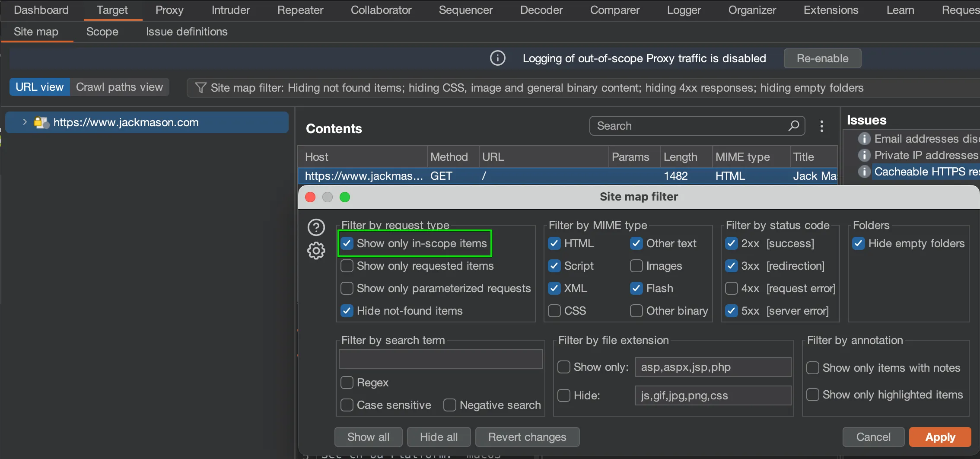The image size is (980, 459).
Task: Uncheck Hide not-found items
Action: (347, 311)
